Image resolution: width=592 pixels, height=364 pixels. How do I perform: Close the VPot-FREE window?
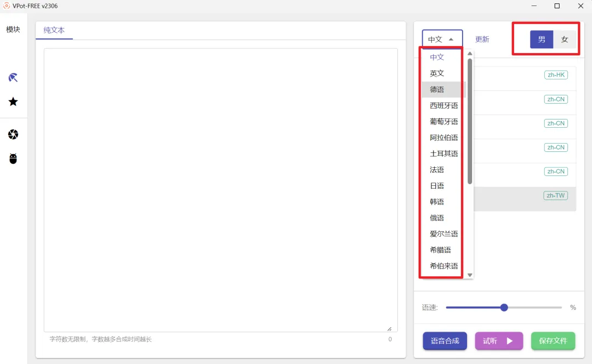pos(580,5)
